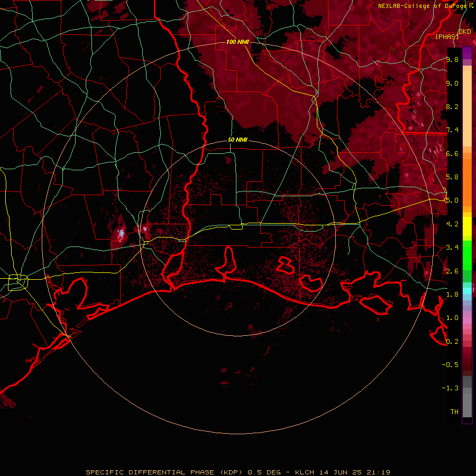476x476 pixels.
Task: Click the 9.0 value on the color scale
Action: [452, 83]
